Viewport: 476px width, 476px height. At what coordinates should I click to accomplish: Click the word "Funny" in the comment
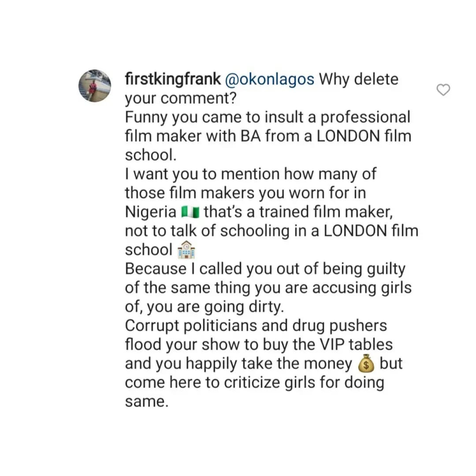click(146, 118)
